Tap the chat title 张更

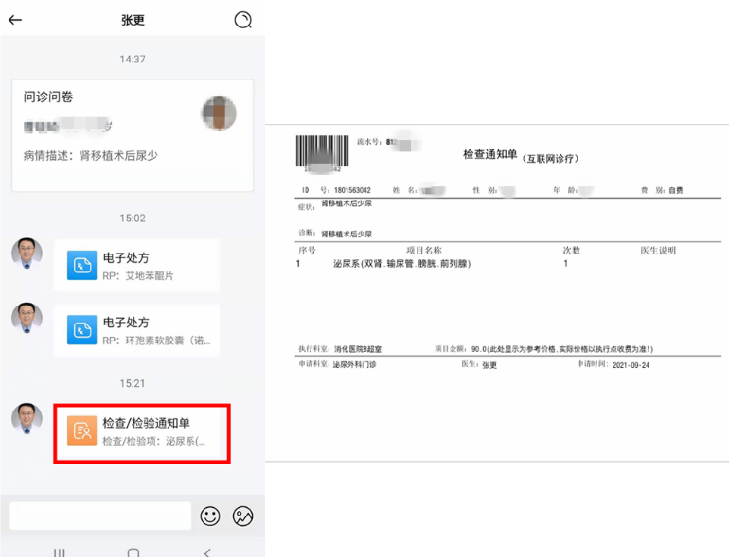coord(133,20)
